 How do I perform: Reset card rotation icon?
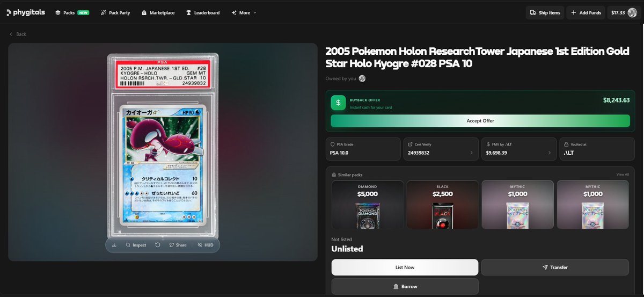click(x=158, y=245)
